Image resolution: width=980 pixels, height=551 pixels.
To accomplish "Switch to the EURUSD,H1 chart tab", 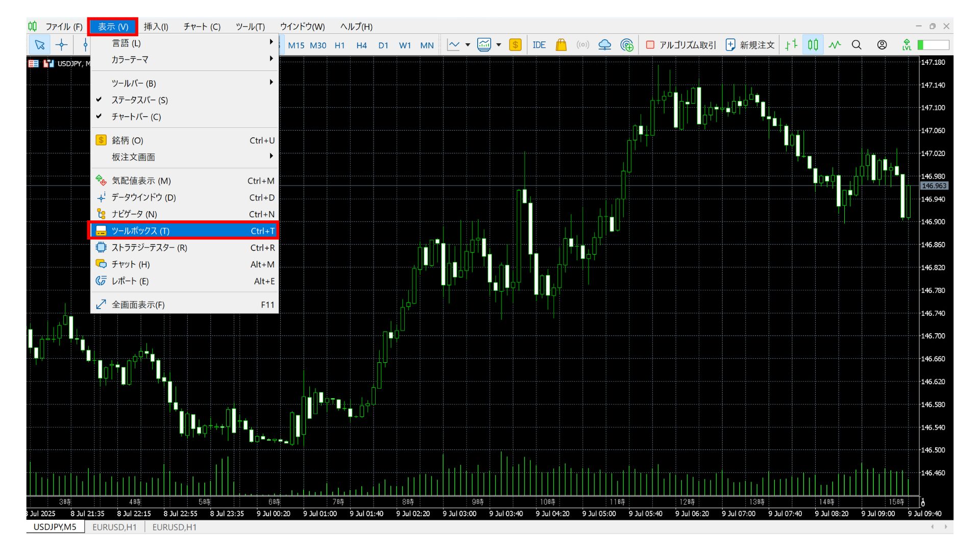I will (114, 527).
